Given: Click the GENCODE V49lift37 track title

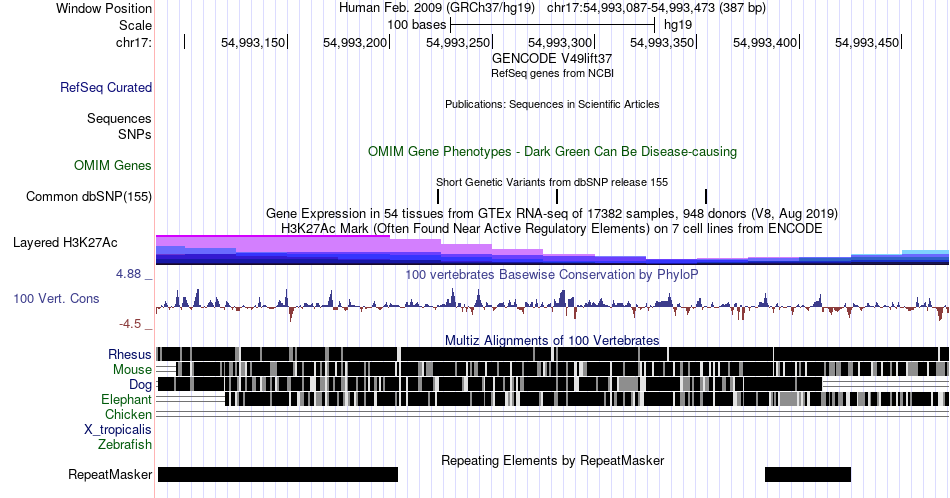Looking at the screenshot, I should tap(552, 58).
